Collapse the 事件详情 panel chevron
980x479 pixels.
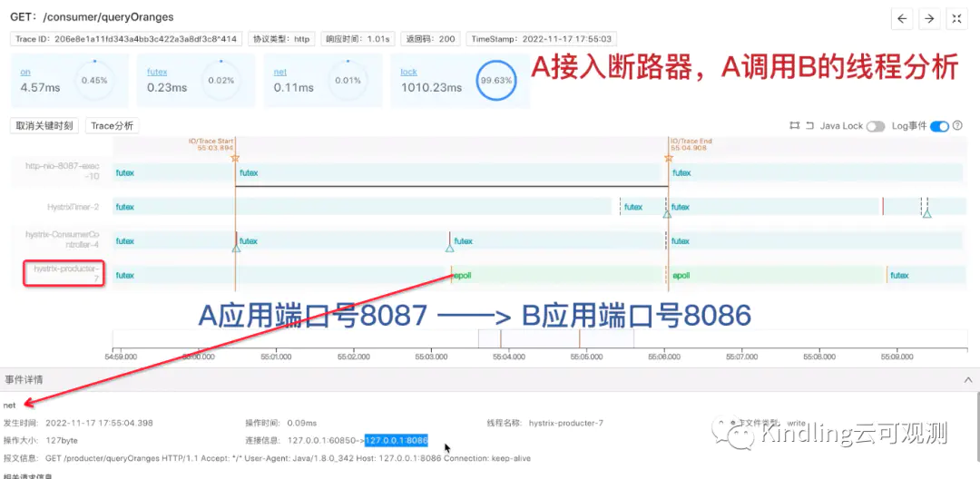967,379
